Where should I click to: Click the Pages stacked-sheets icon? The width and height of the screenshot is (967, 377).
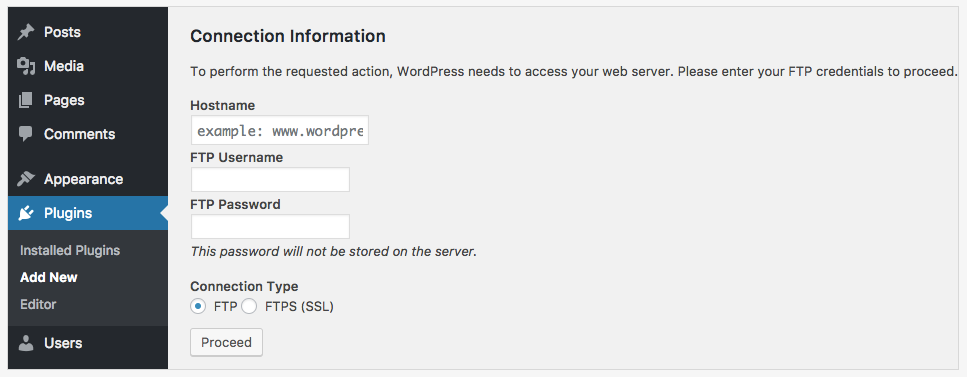(25, 100)
